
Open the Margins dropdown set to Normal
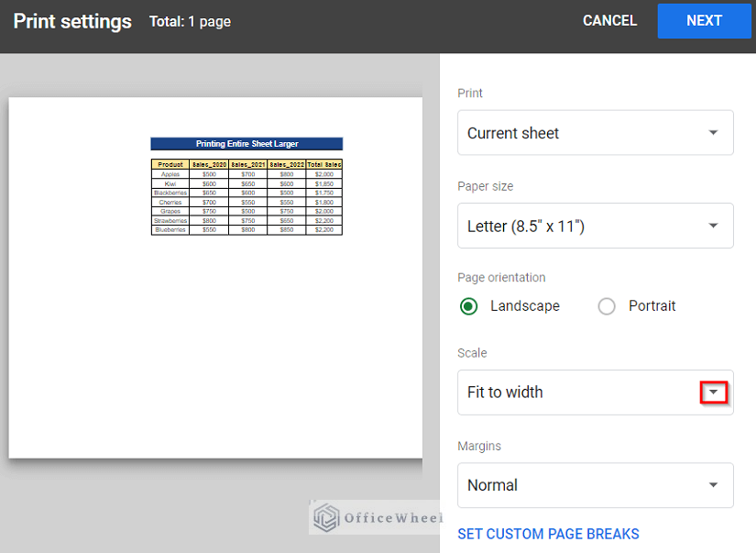click(x=595, y=485)
